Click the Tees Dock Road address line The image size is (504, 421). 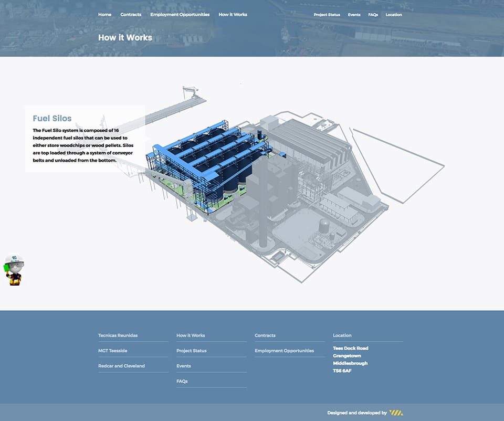click(351, 348)
